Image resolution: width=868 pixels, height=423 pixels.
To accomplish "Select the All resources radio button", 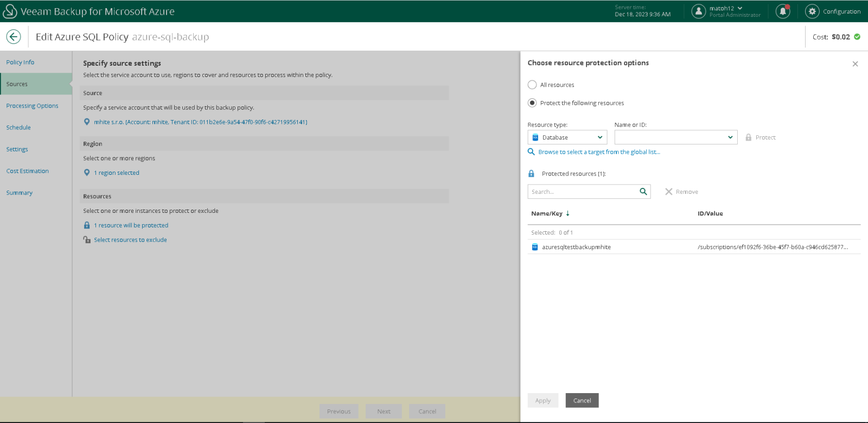I will coord(532,85).
